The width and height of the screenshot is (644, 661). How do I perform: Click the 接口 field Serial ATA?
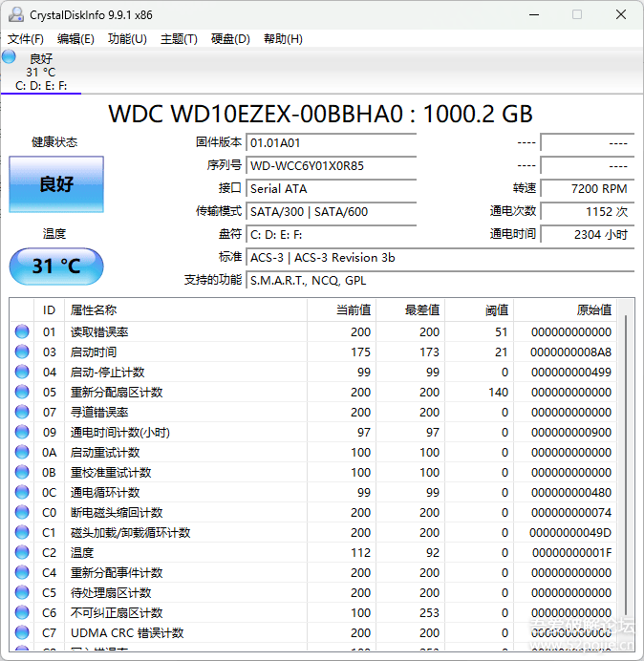[x=331, y=188]
